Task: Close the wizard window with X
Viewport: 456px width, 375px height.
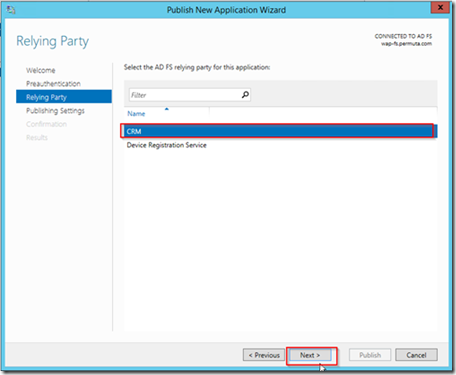Action: (440, 7)
